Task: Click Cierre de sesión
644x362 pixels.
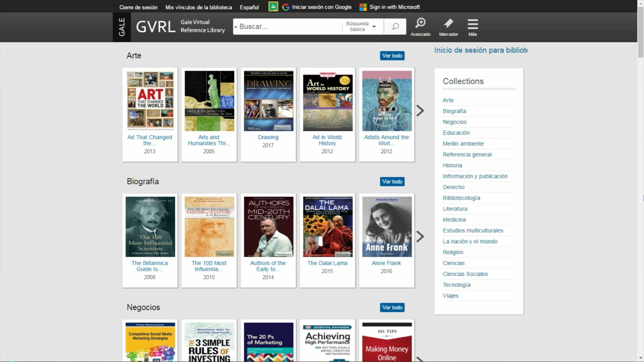Action: [x=138, y=7]
